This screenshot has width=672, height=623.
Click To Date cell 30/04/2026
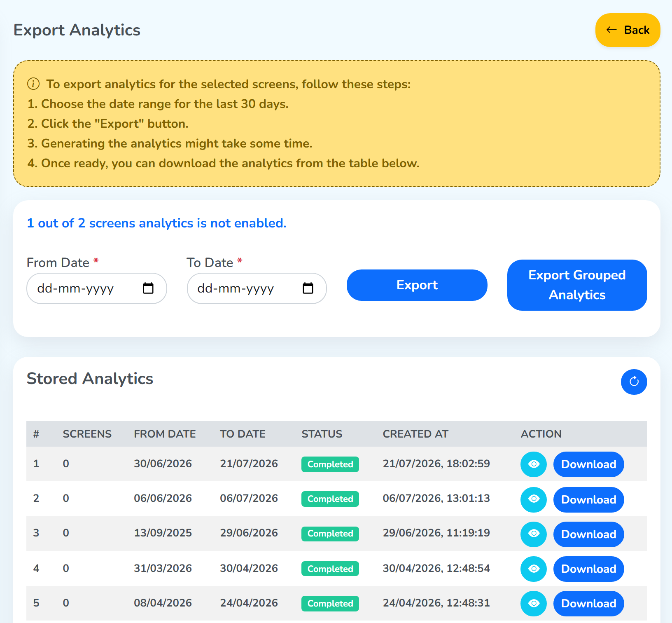point(249,568)
